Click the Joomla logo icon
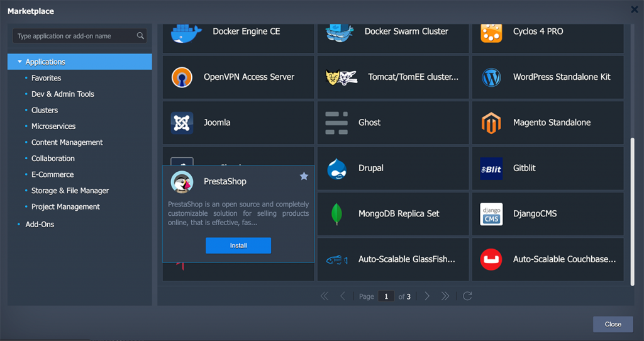The image size is (644, 341). tap(182, 123)
